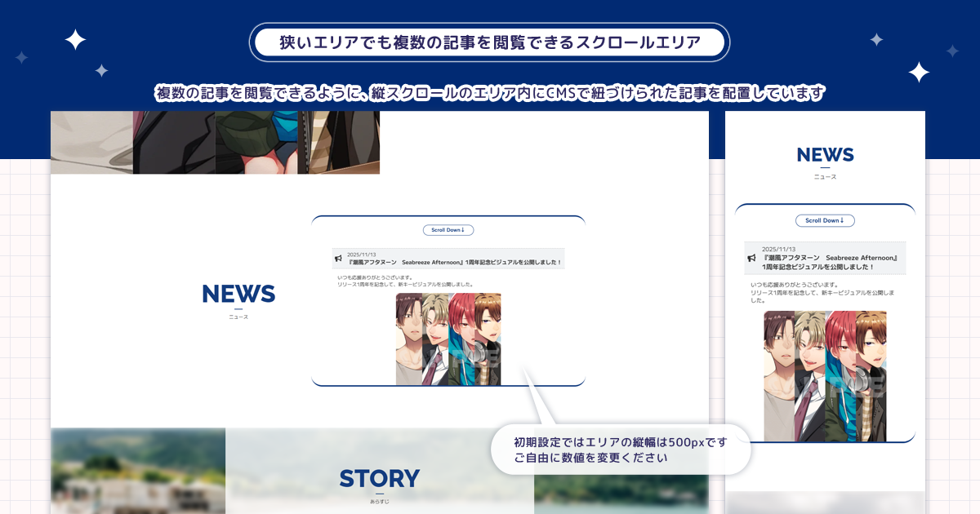Click the rounded banner titled 狭いエリアでも複数の記事を閲覧できるスクロールエリア
Screen dimensions: 980x514
490,41
